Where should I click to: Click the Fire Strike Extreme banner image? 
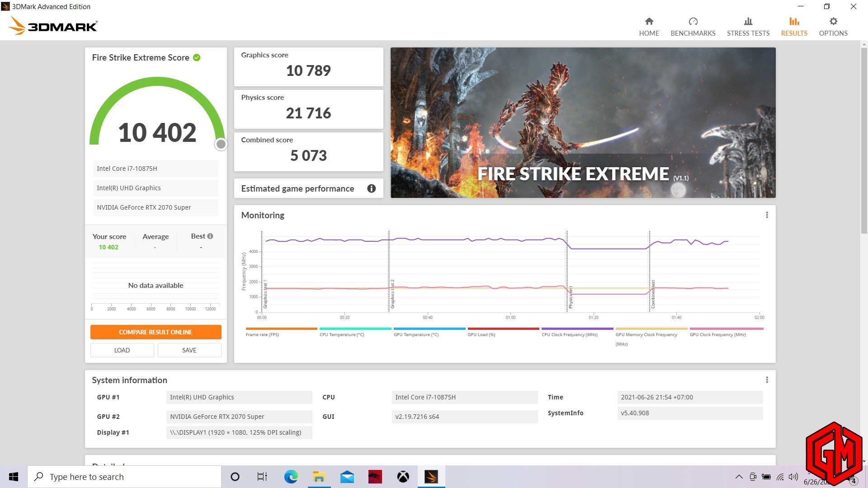[x=583, y=122]
